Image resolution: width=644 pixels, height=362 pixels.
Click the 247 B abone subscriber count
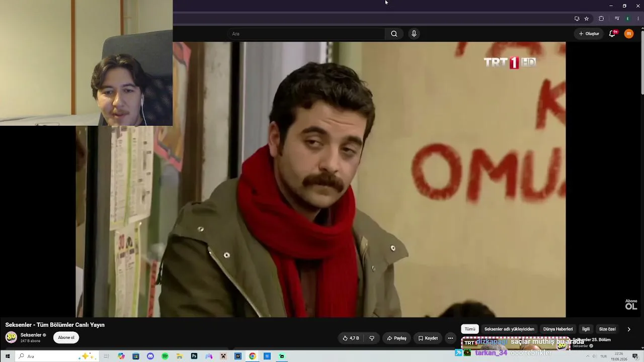tap(30, 341)
